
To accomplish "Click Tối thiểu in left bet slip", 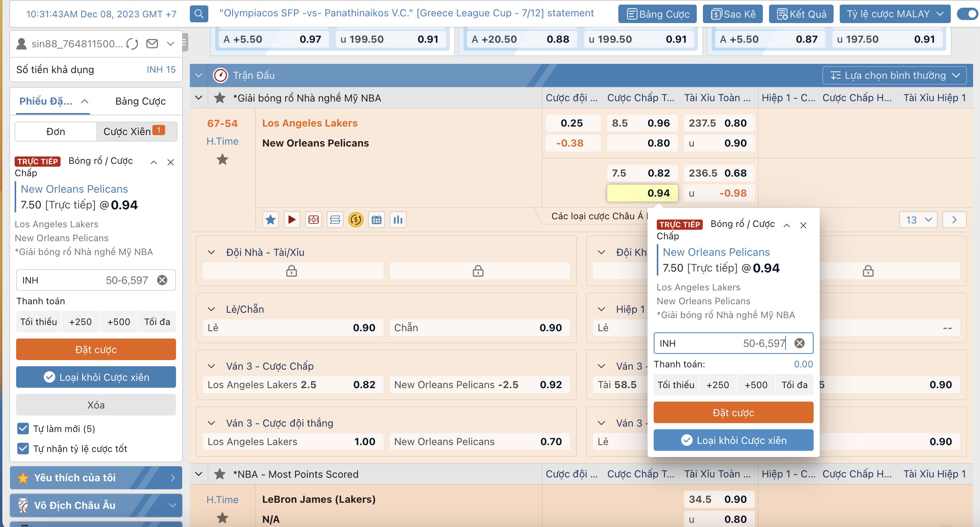I will pyautogui.click(x=38, y=322).
